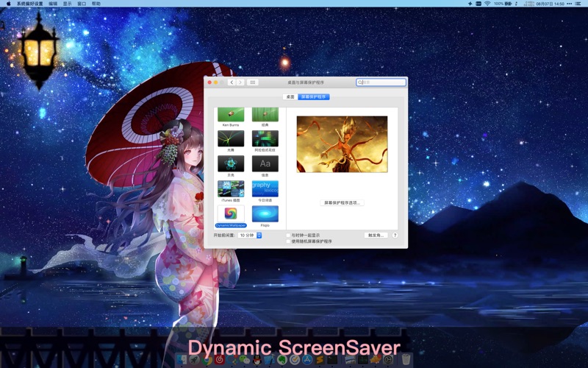Screen dimensions: 588x368
Task: Open Xcode from the Dock
Action: (x=270, y=360)
